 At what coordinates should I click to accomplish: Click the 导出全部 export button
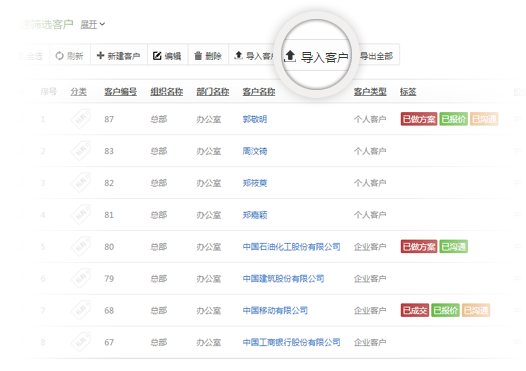[376, 56]
